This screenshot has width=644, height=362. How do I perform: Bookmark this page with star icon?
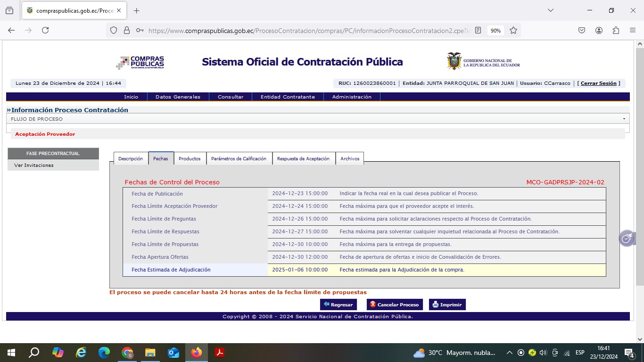tap(513, 30)
